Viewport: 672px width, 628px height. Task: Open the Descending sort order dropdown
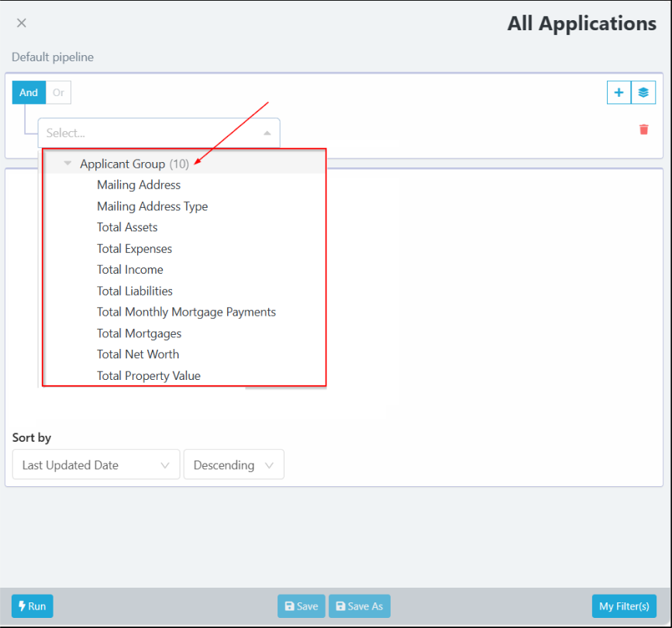[x=233, y=465]
